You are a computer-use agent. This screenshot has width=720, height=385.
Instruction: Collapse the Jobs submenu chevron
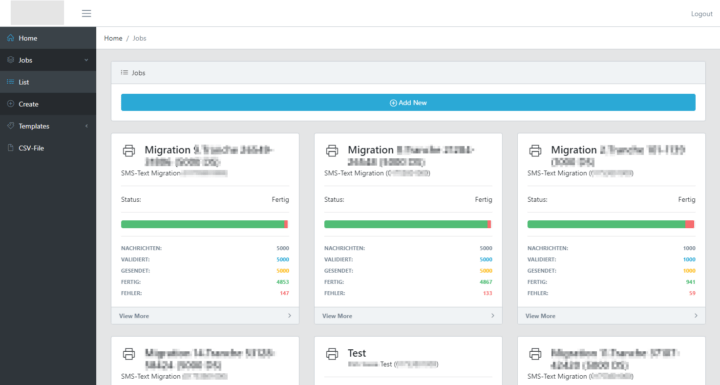pyautogui.click(x=86, y=60)
